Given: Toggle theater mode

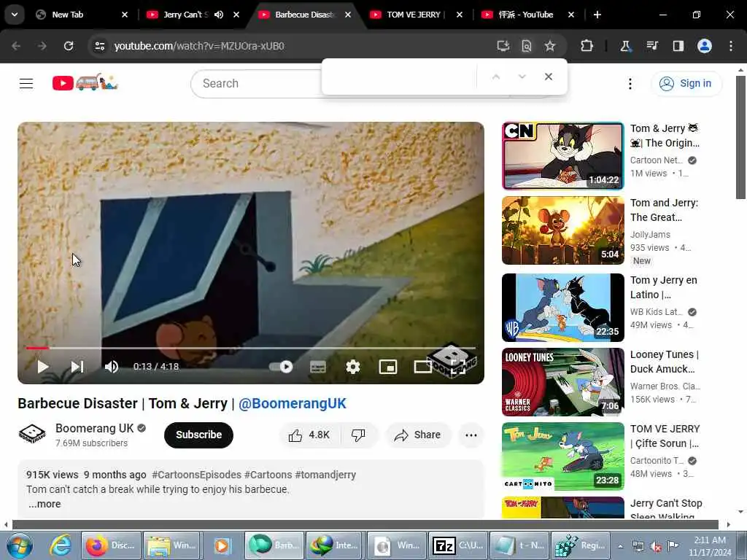Looking at the screenshot, I should [x=422, y=367].
